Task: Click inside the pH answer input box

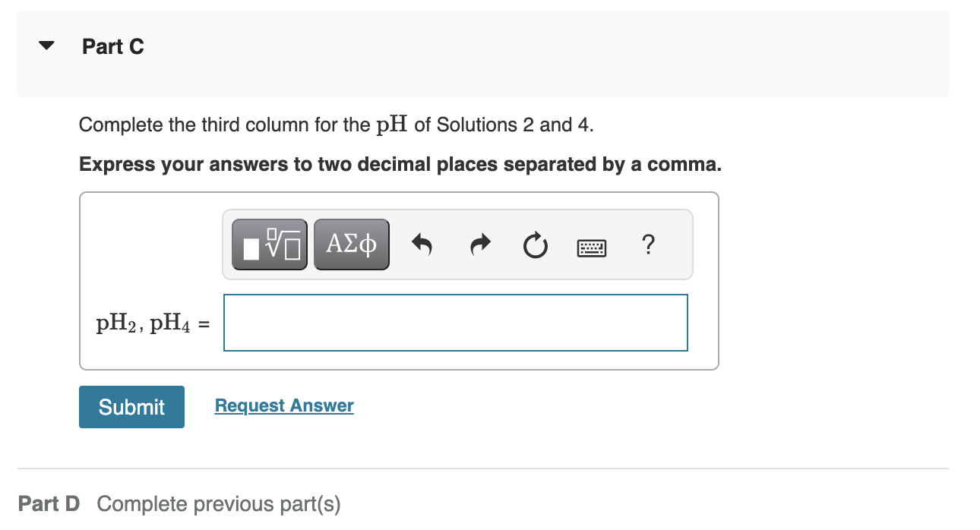Action: [x=455, y=322]
